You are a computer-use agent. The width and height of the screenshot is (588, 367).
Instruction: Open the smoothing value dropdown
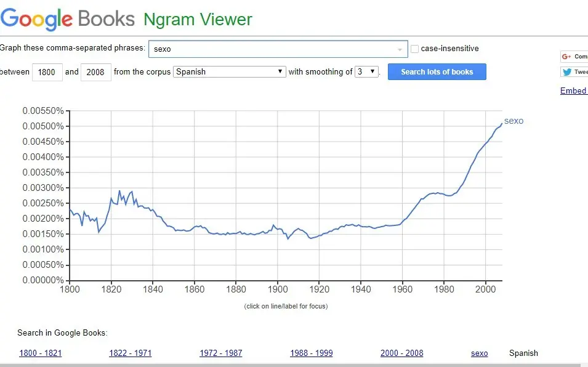coord(366,71)
